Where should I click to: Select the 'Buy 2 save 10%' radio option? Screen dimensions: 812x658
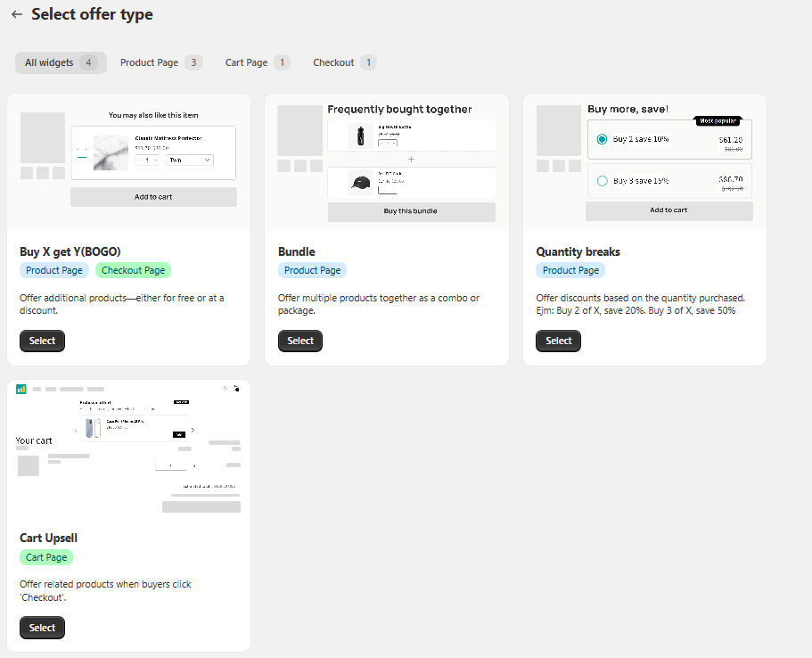pos(602,139)
